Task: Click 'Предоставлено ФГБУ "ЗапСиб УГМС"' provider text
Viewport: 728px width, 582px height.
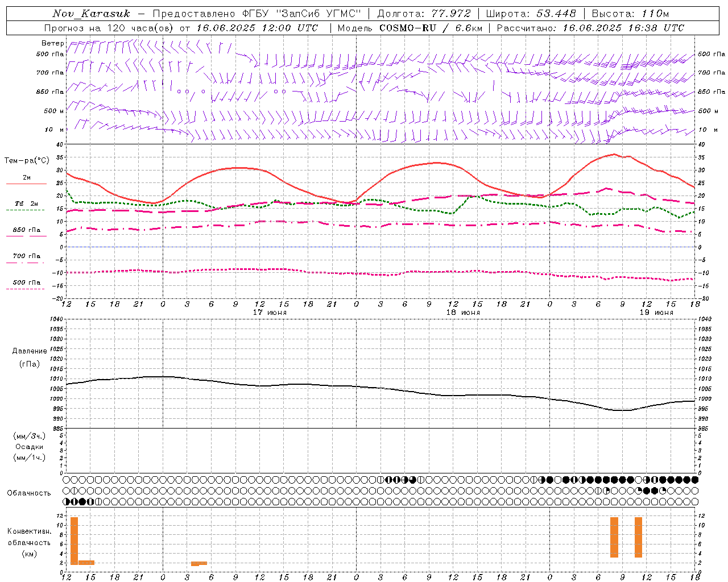Action: 257,14
